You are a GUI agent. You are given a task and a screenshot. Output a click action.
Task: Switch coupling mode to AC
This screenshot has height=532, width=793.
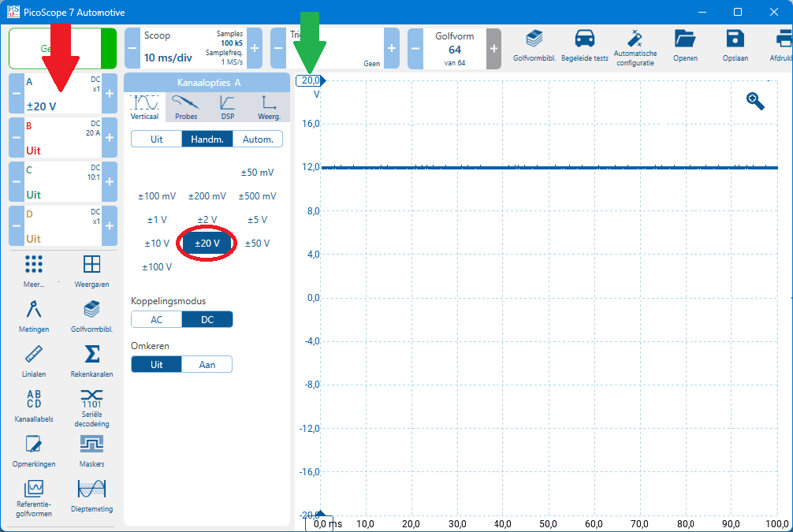(156, 319)
